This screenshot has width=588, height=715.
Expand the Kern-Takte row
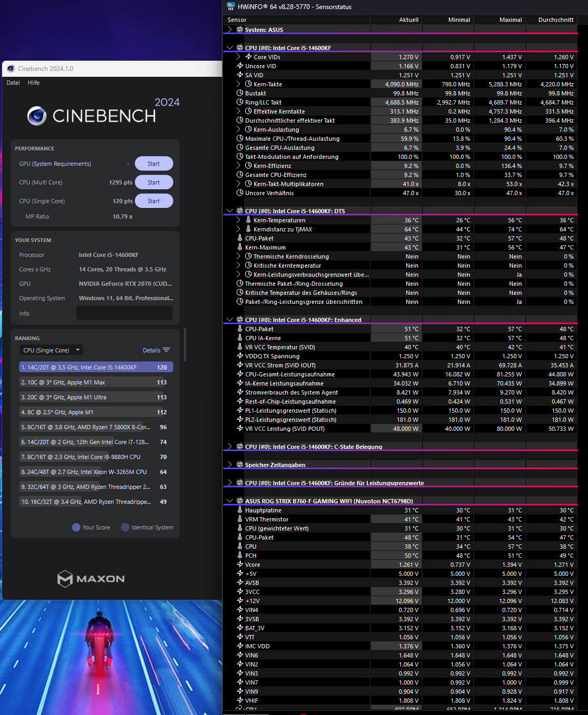(x=238, y=84)
